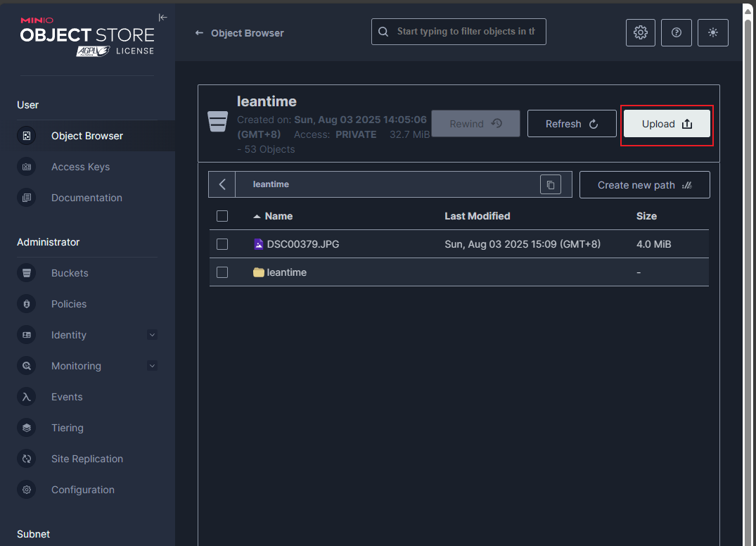Click the Configuration gear icon in sidebar
This screenshot has height=546, width=756.
pos(27,490)
